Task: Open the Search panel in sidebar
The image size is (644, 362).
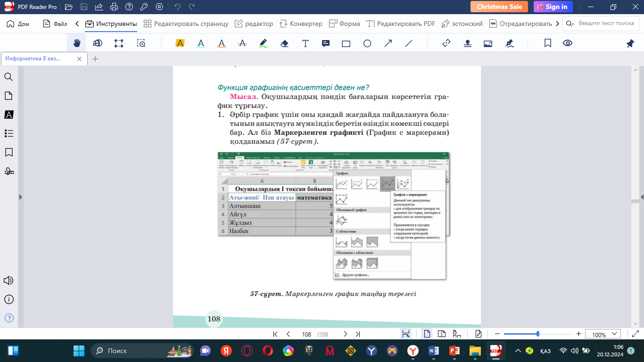Action: click(8, 77)
